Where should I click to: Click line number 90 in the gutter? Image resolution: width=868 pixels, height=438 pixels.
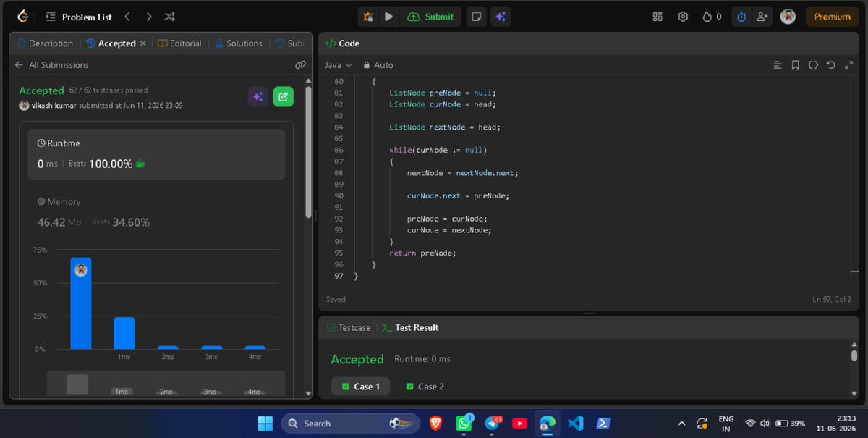coord(339,195)
